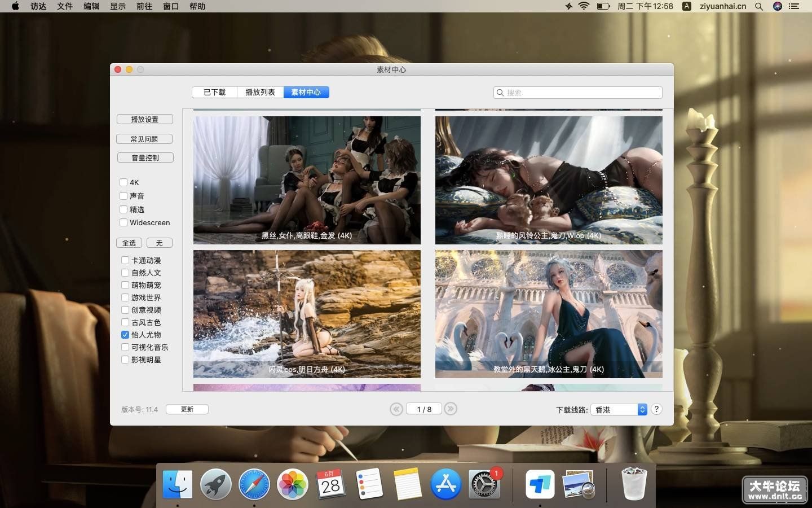Open the 下载线路 dropdown showing 香港
The image size is (812, 508).
point(619,410)
